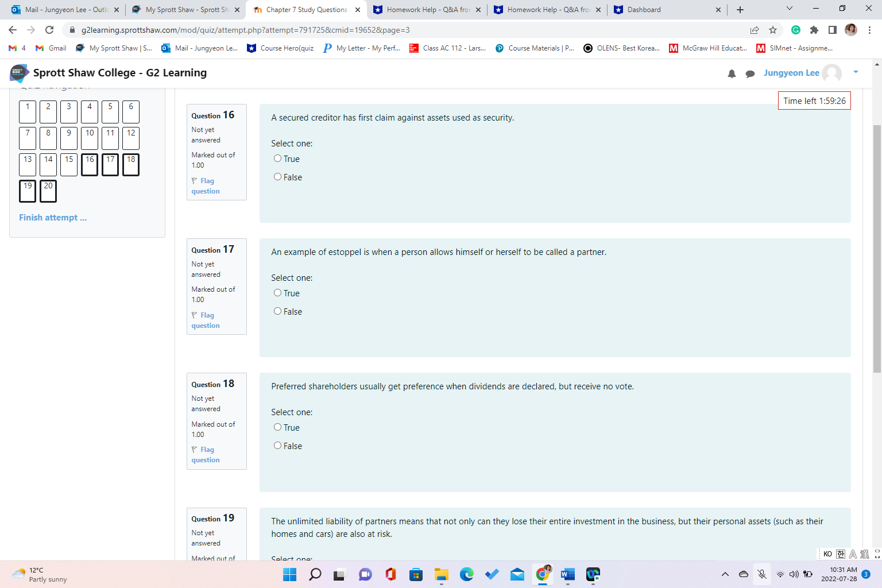Switch to the Gmail bookmark

51,48
